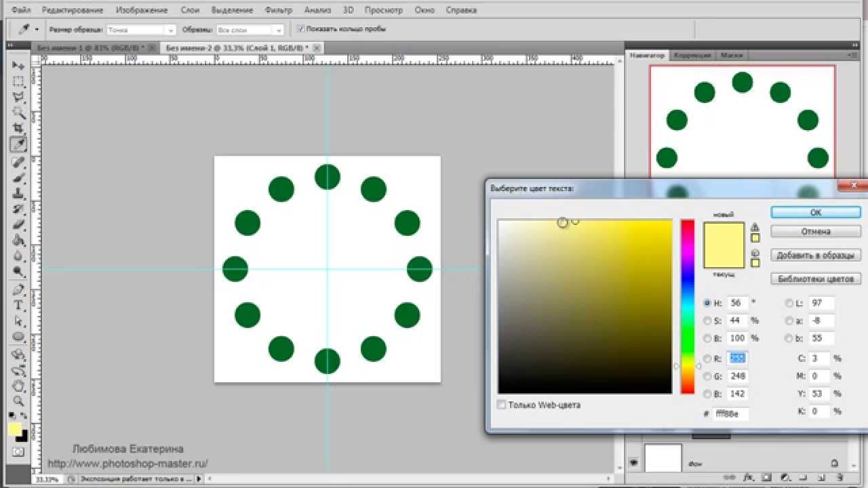Select the Zoom tool

pos(18,401)
